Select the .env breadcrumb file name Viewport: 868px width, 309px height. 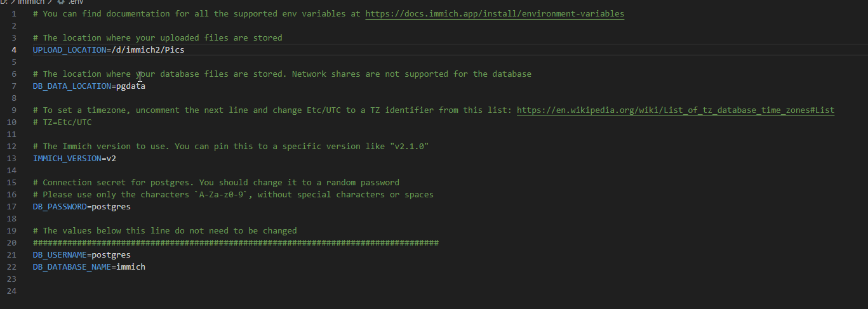click(76, 3)
